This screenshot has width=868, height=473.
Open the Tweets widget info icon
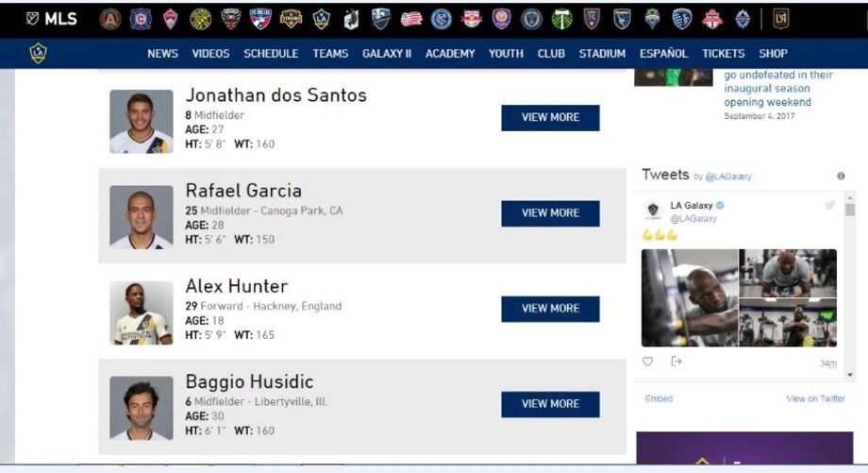click(841, 177)
